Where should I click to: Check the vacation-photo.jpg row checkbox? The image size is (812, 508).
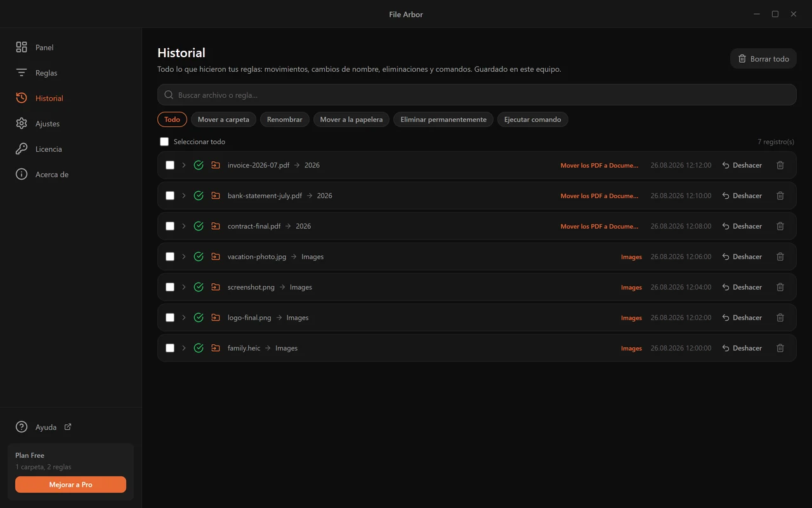[x=170, y=257]
